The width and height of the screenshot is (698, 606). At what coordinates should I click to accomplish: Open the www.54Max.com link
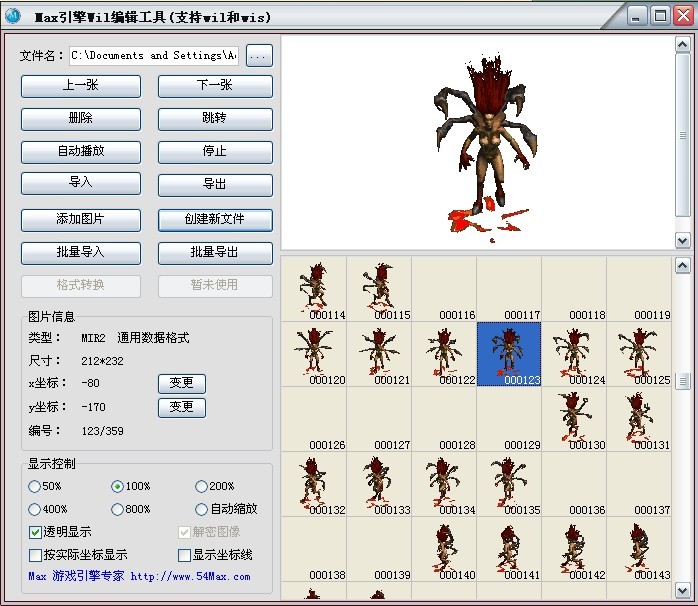[x=190, y=576]
